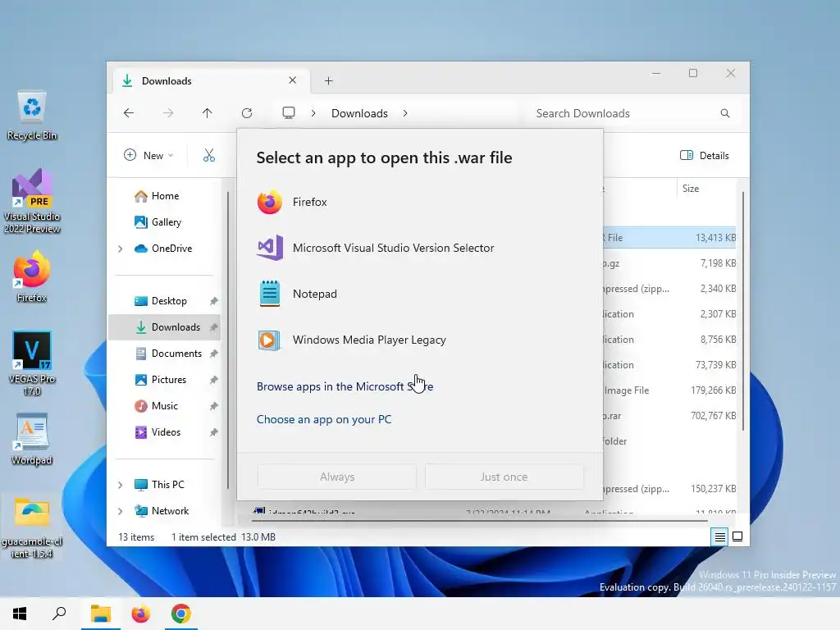Click Downloads breadcrumb in address bar
This screenshot has height=630, width=840.
pos(359,113)
